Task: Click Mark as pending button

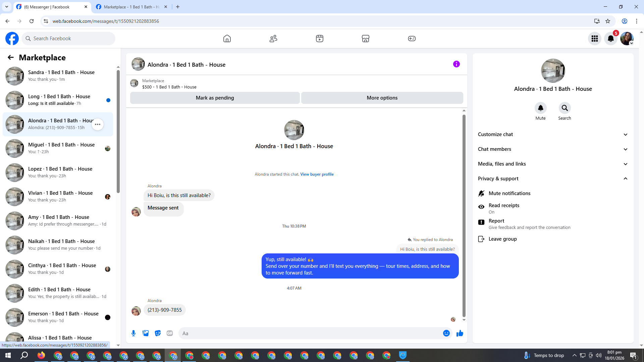Action: click(x=215, y=98)
